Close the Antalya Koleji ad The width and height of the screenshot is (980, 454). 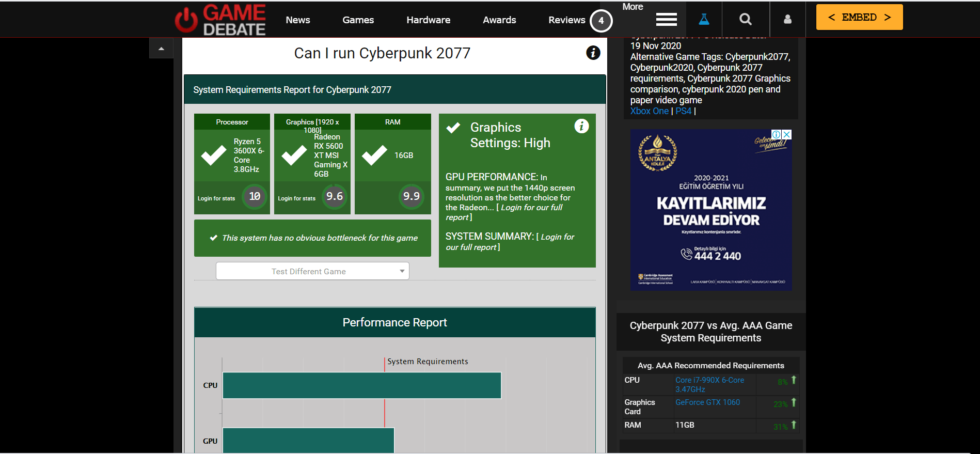point(787,134)
